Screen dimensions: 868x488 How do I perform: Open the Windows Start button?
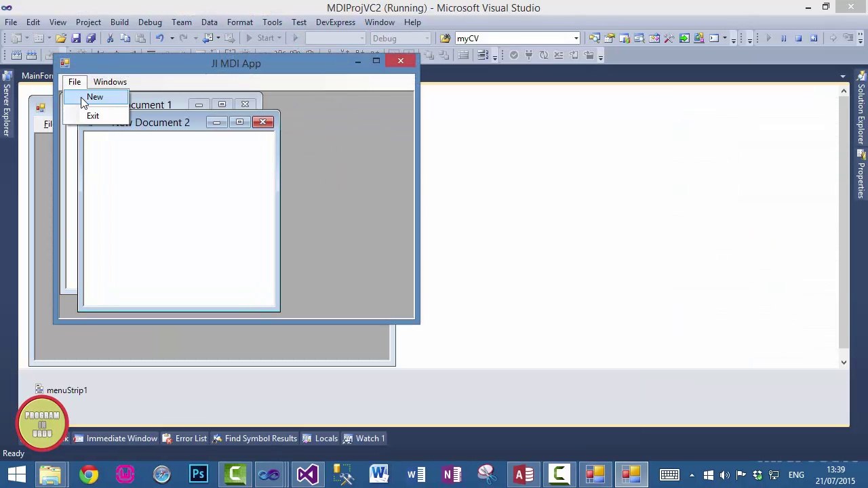click(17, 474)
